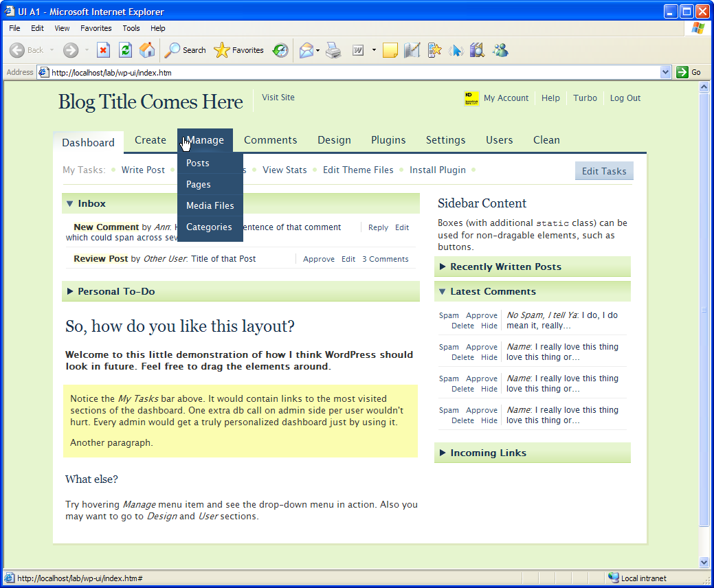
Task: Expand the Personal To-Do panel
Action: point(70,292)
